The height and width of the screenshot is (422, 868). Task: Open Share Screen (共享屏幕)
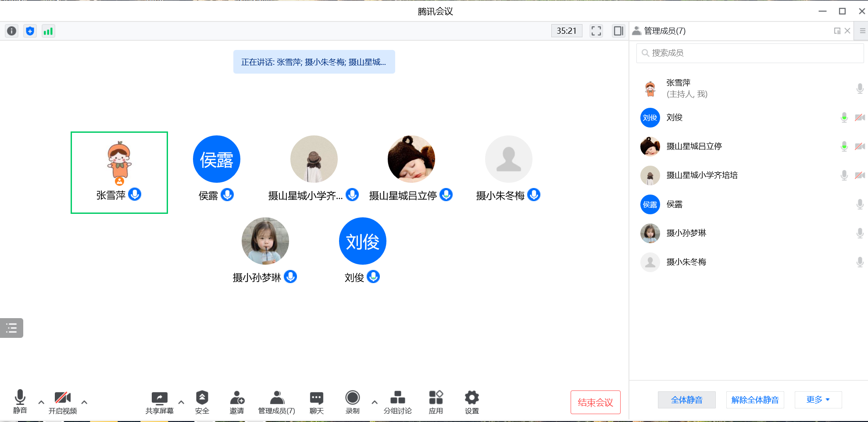(x=159, y=402)
